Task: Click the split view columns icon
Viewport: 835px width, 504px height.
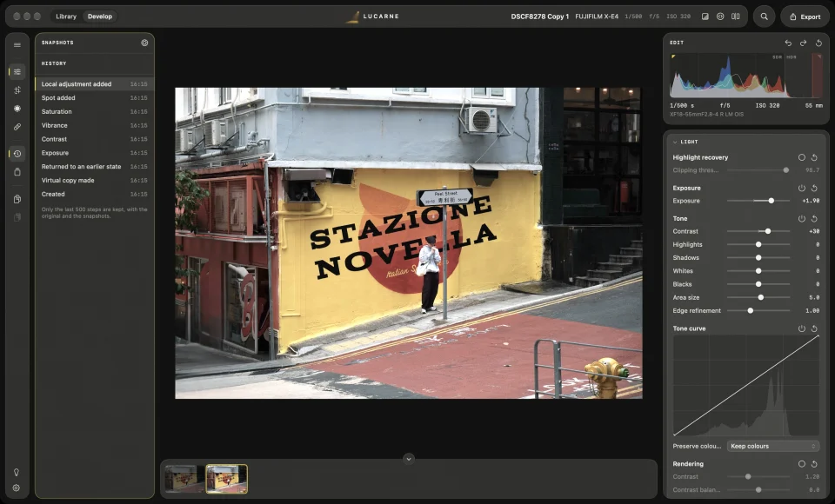Action: point(736,17)
